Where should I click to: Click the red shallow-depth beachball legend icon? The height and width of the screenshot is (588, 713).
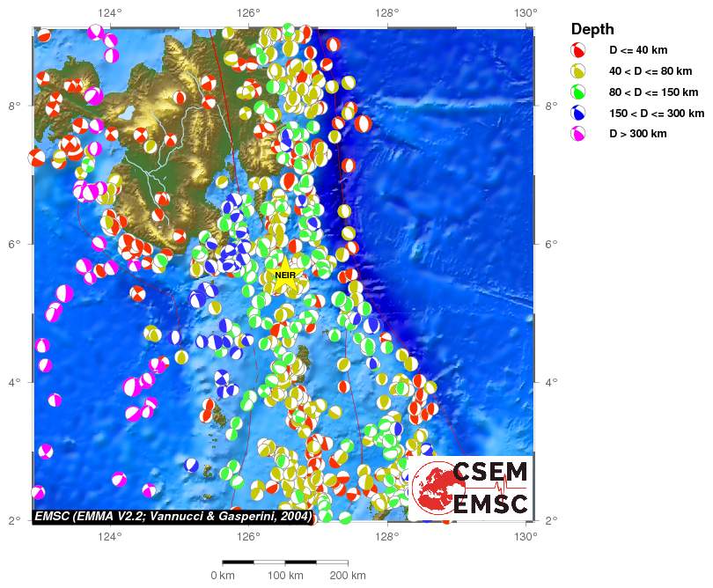pyautogui.click(x=579, y=50)
